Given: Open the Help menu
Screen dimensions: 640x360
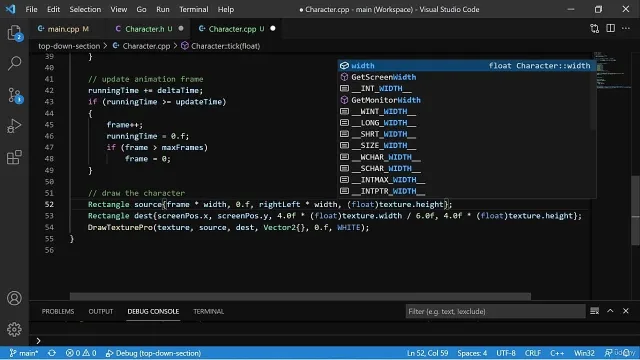Looking at the screenshot, I should pyautogui.click(x=226, y=9).
